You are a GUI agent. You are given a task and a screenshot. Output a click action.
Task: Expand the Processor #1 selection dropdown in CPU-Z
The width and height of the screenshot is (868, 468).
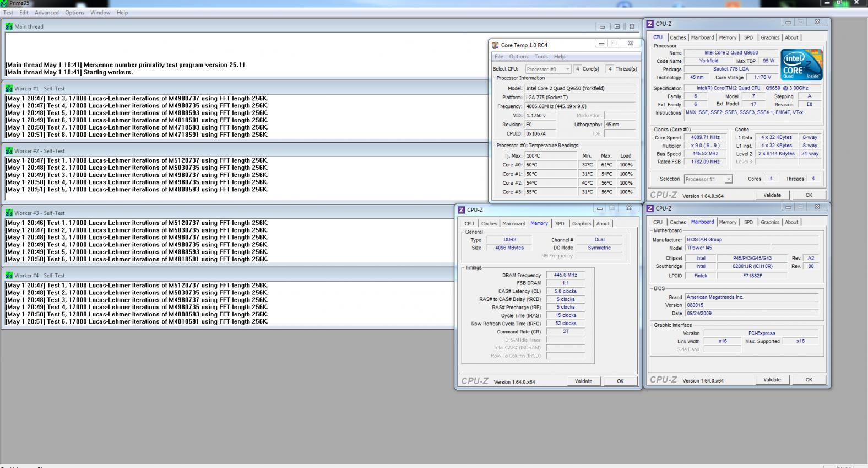[x=729, y=179]
